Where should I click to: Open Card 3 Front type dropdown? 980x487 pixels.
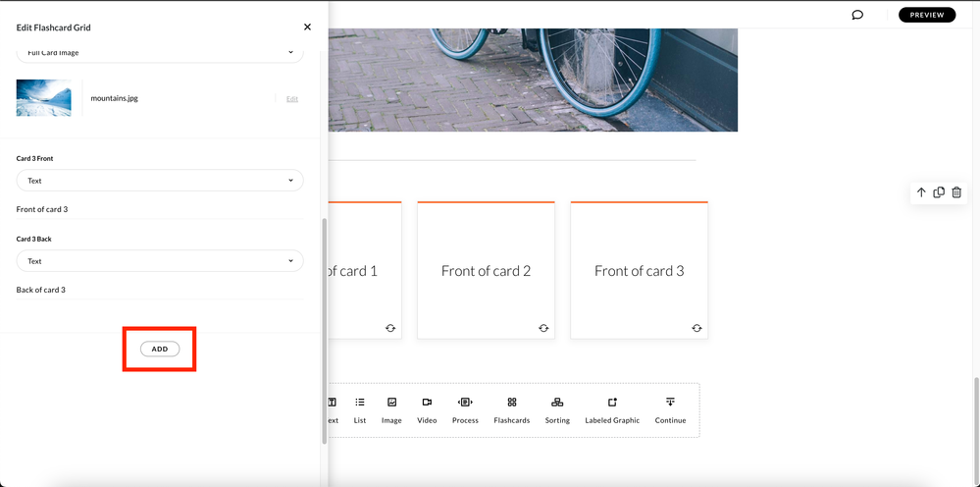pos(160,181)
